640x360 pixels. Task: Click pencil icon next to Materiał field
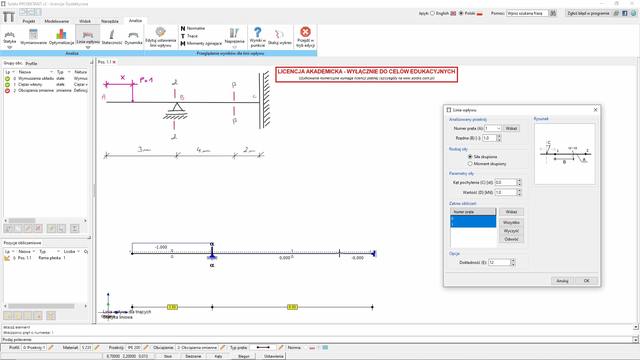pos(97,348)
